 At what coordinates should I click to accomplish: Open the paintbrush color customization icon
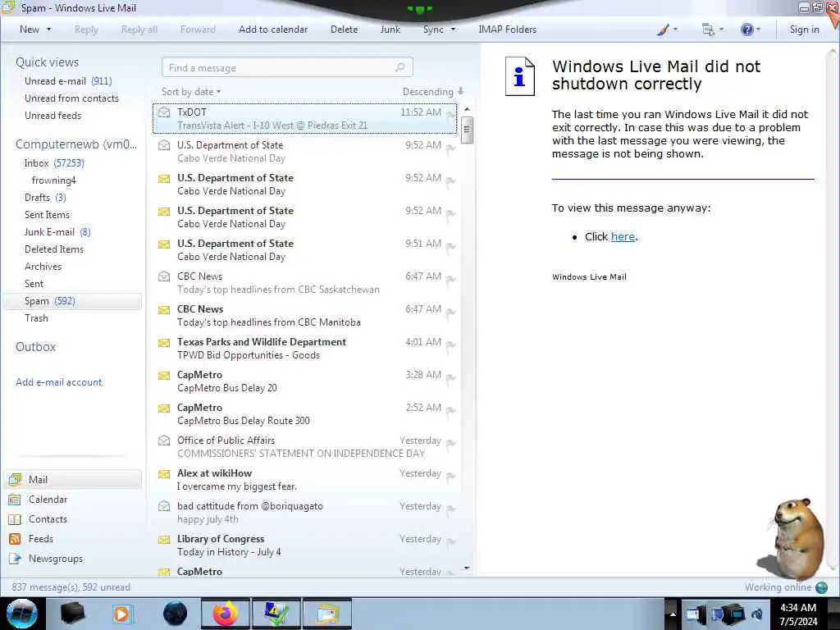click(x=664, y=30)
